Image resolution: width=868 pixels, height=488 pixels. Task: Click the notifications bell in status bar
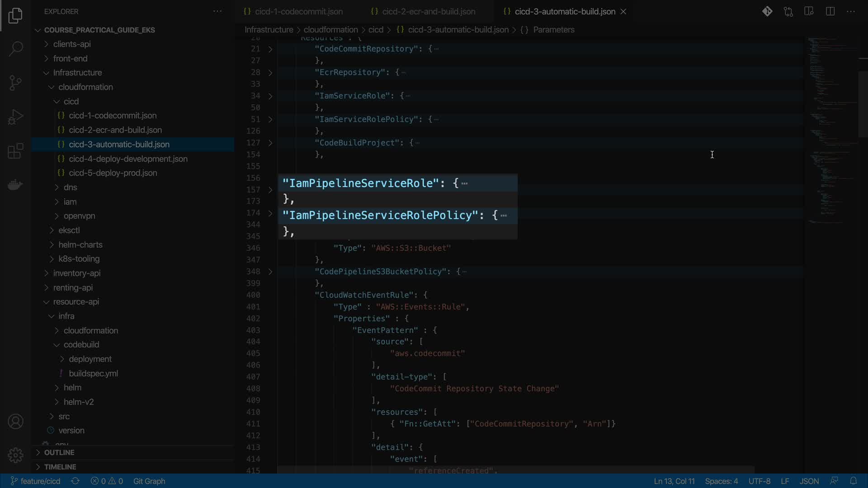click(x=853, y=481)
